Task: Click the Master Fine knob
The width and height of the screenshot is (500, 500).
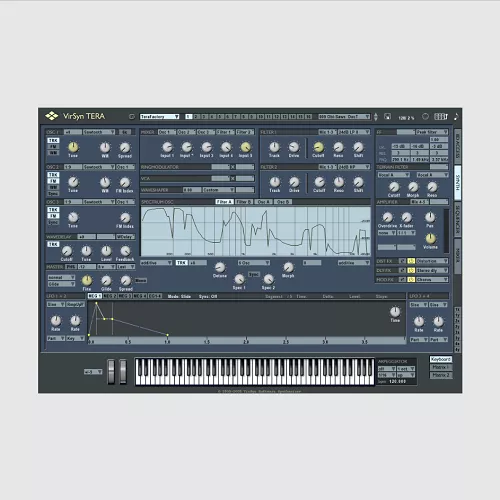Action: [x=87, y=280]
